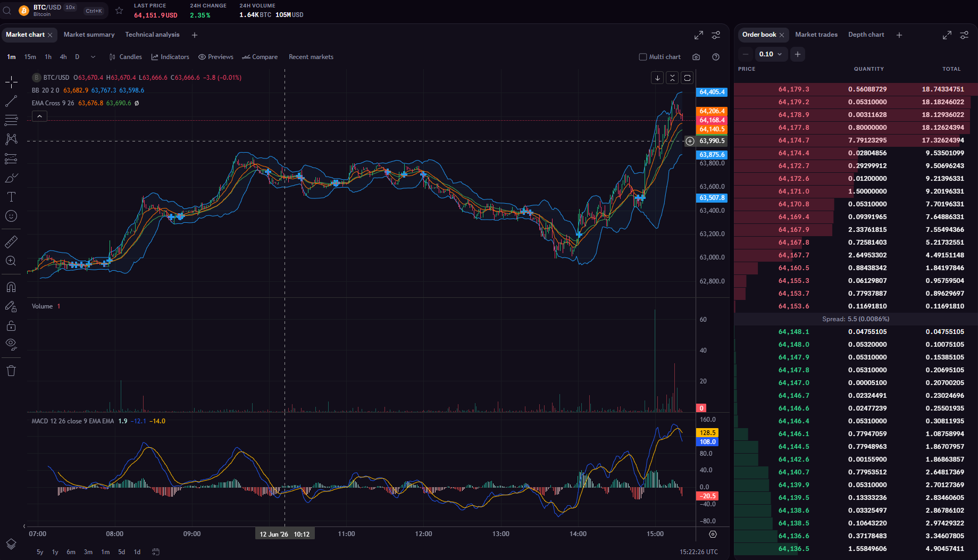This screenshot has width=978, height=560.
Task: Set chart range to 1y
Action: [55, 552]
